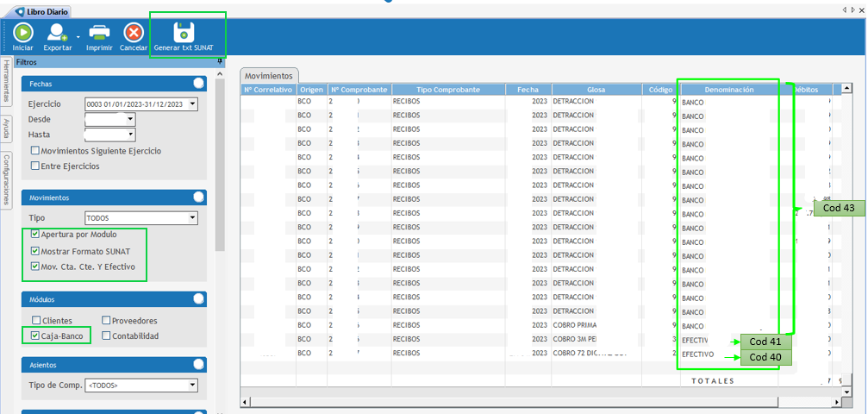Open the Exportar dropdown arrow
Image resolution: width=868 pixels, height=414 pixels.
click(78, 37)
